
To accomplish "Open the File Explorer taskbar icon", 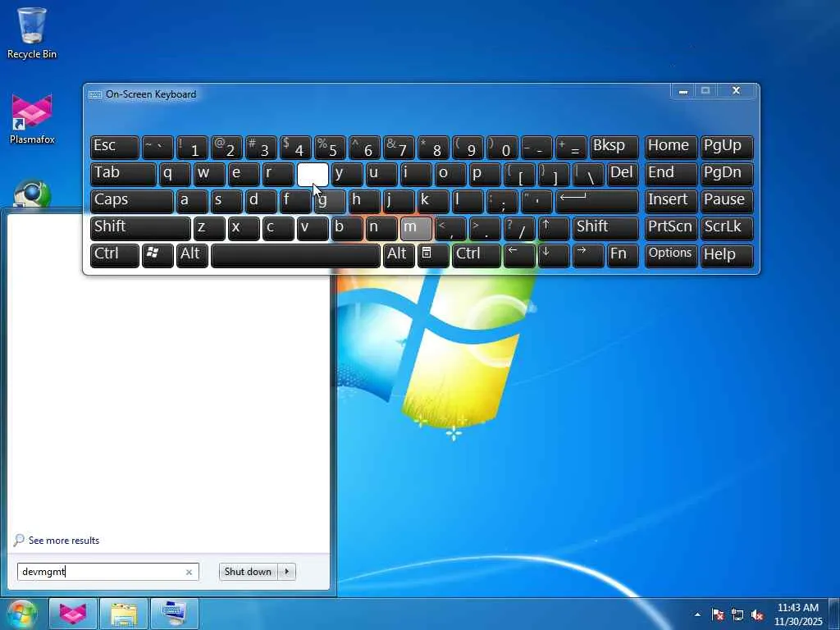I will [x=124, y=614].
